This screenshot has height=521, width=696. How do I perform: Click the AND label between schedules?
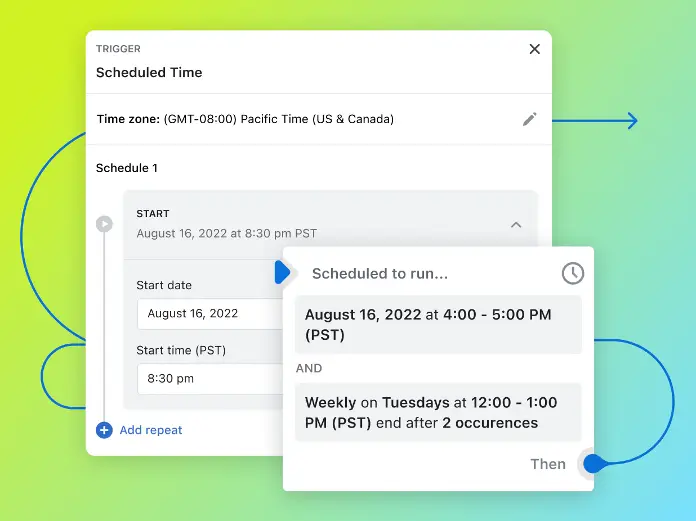pyautogui.click(x=309, y=368)
